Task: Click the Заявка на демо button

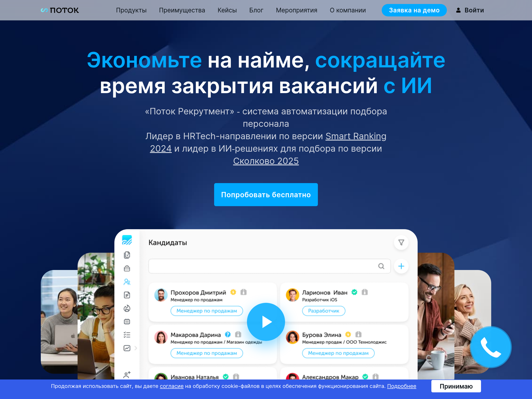Action: 414,10
